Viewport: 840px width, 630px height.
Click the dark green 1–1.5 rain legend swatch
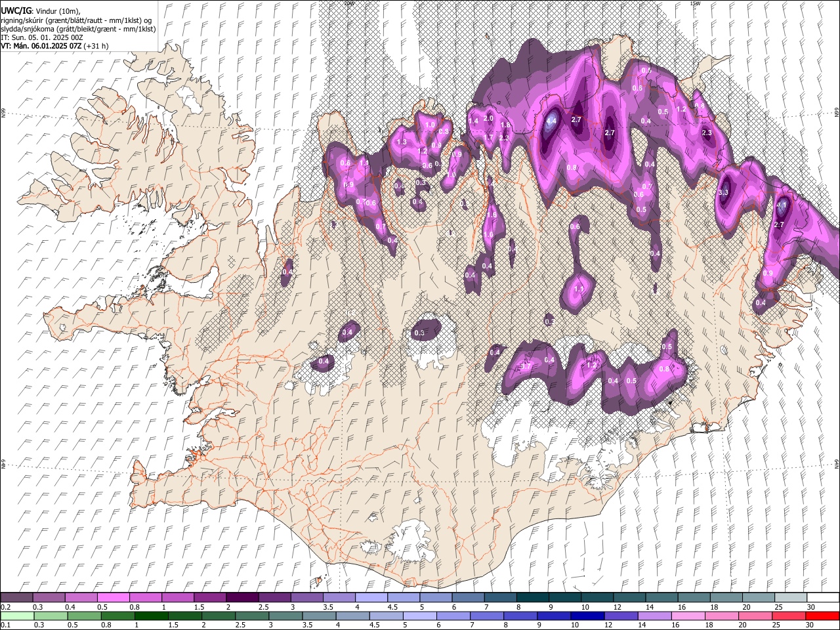coord(152,616)
